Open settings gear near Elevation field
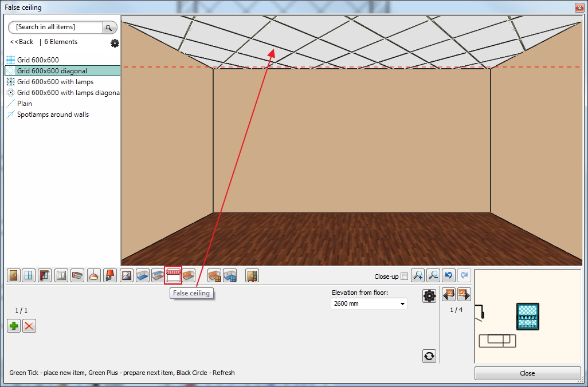Image resolution: width=588 pixels, height=387 pixels. click(429, 296)
